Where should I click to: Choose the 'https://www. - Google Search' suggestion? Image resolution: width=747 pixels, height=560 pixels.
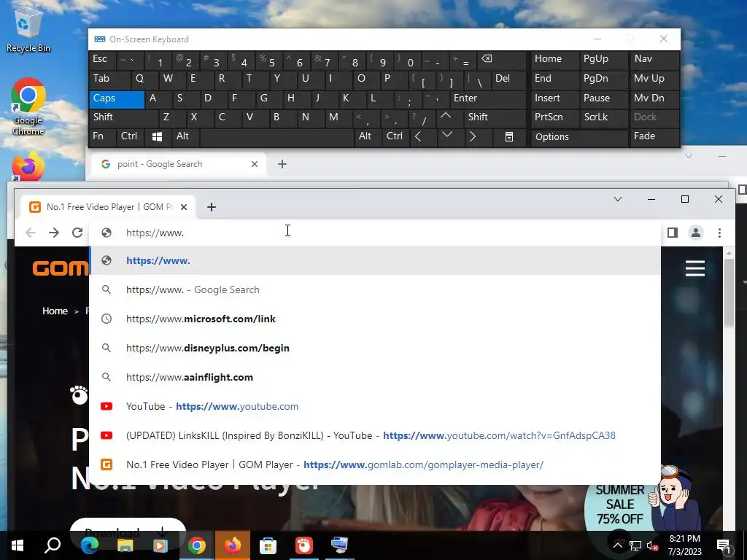pyautogui.click(x=375, y=289)
